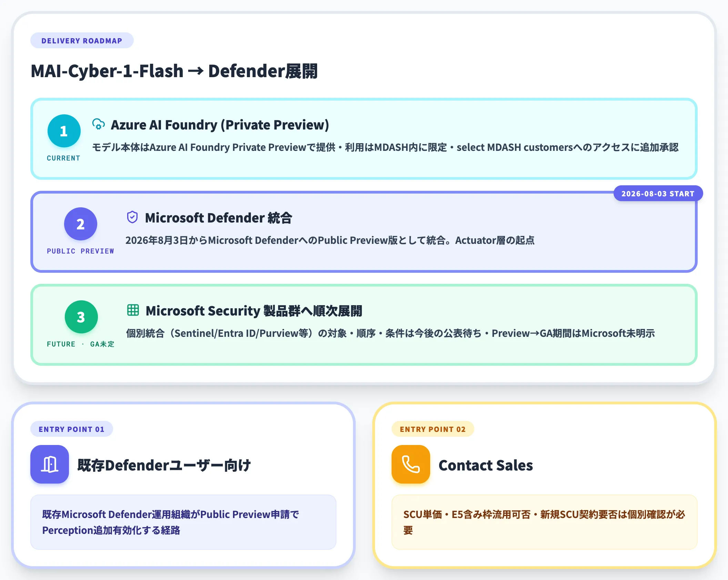Click the grid icon beside Microsoft Security
The height and width of the screenshot is (580, 728).
pyautogui.click(x=133, y=310)
